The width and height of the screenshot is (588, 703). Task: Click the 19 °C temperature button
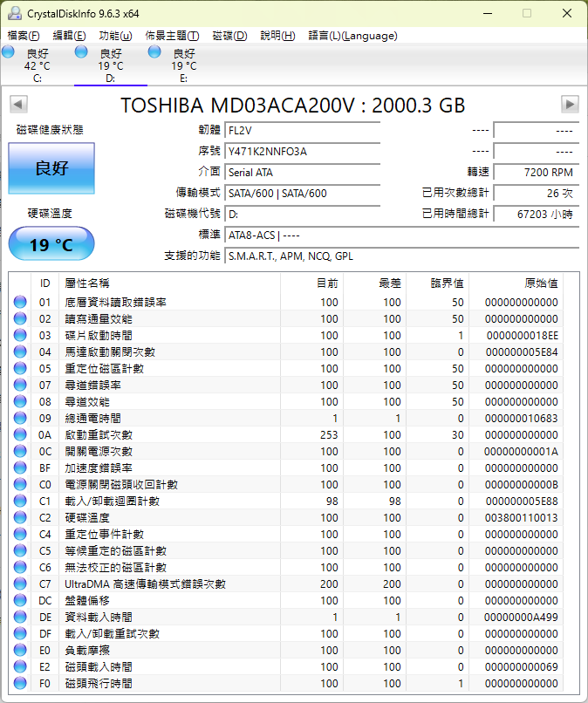[x=51, y=244]
